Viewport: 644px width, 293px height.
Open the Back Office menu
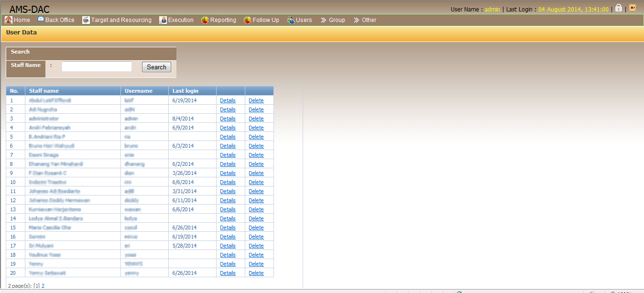click(x=60, y=20)
